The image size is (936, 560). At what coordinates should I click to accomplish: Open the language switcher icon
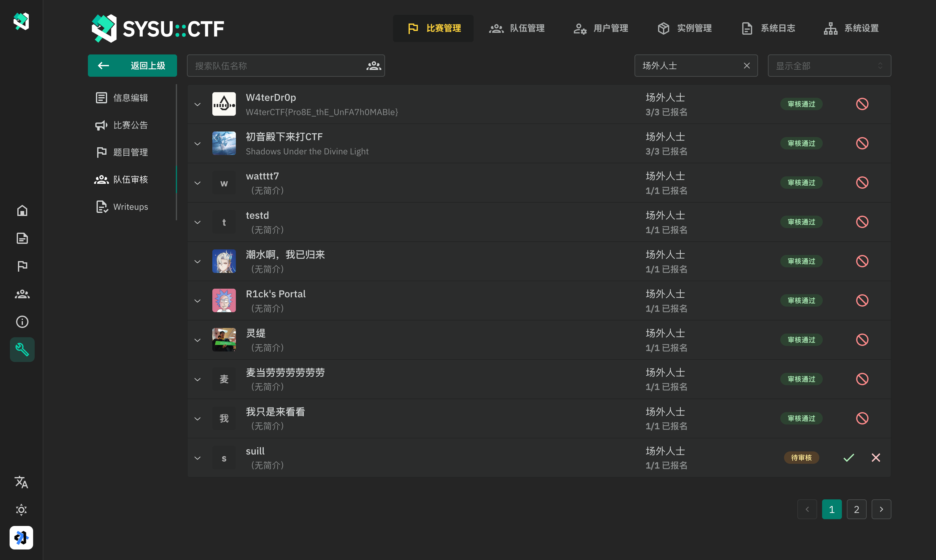pyautogui.click(x=22, y=482)
